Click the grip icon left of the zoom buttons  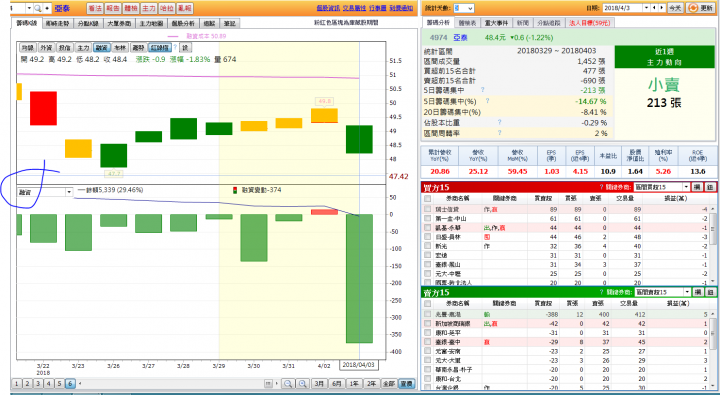(x=268, y=384)
